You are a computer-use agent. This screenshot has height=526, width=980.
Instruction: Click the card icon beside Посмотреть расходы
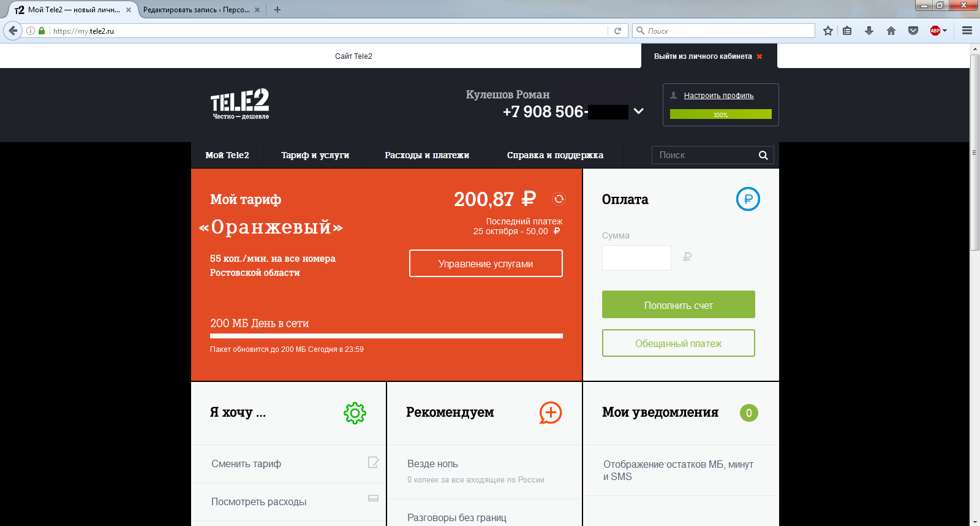[x=373, y=498]
